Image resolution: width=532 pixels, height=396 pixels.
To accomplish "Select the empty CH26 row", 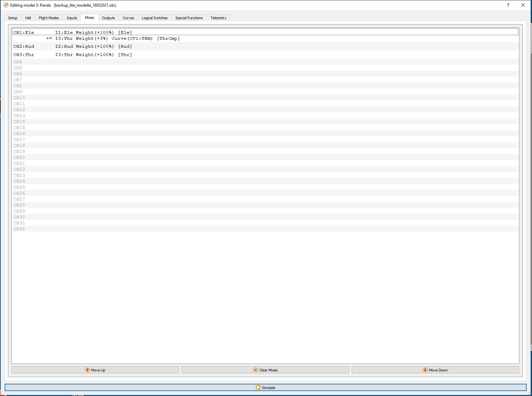I will [266, 193].
